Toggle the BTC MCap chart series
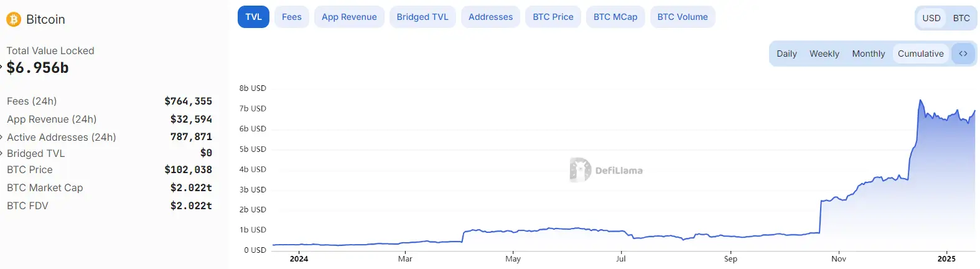This screenshot has width=980, height=269. point(615,17)
